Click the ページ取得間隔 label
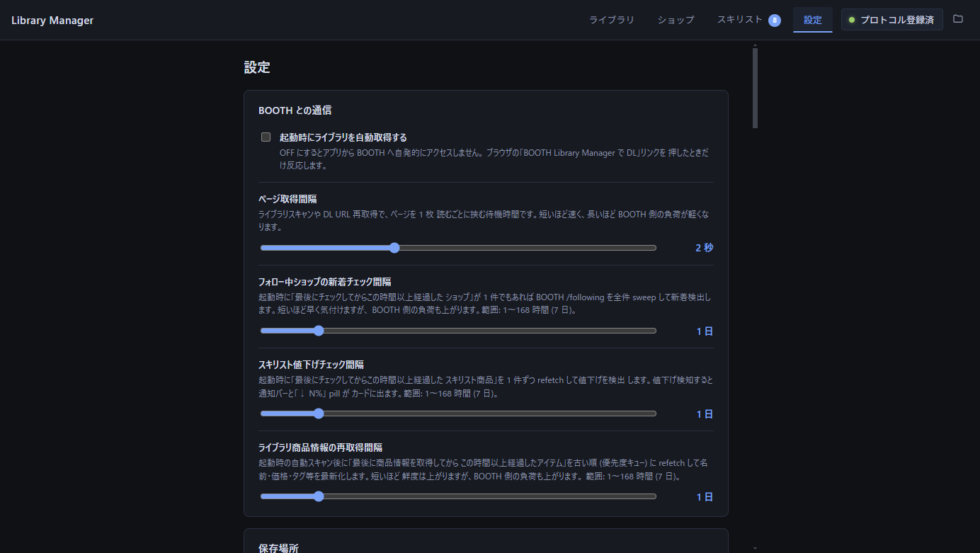This screenshot has height=553, width=980. tap(287, 199)
